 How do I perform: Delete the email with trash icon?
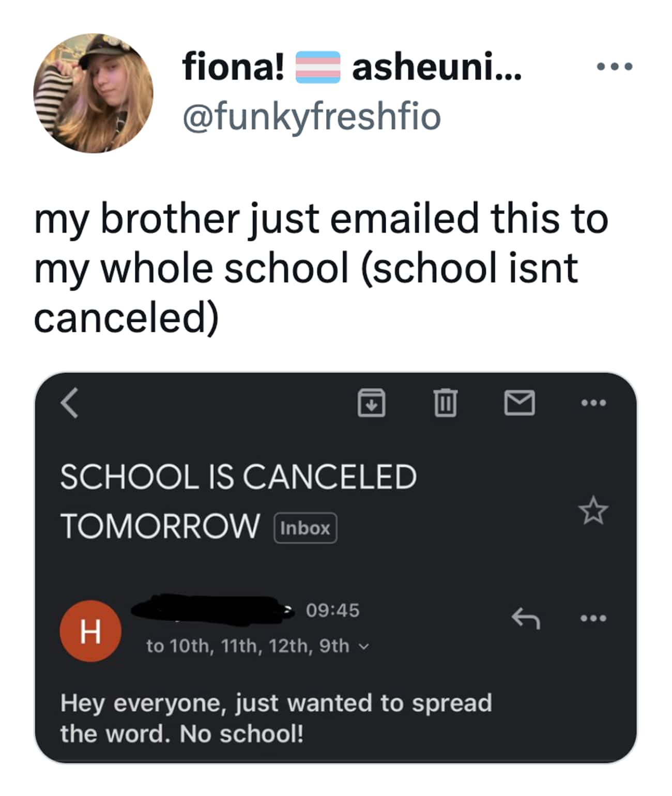click(x=445, y=403)
